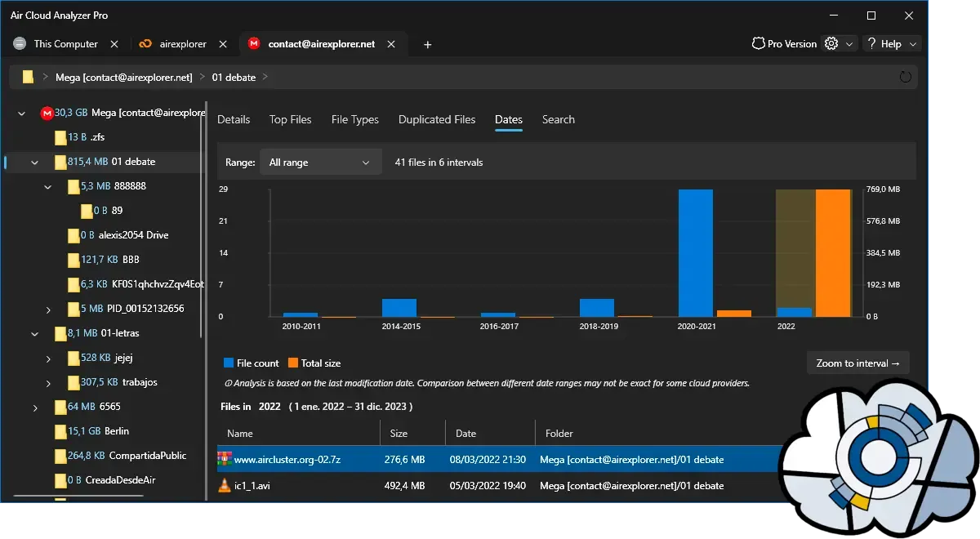Click the tall blue 2020-2021 chart bar
The width and height of the screenshot is (980, 539).
click(696, 253)
